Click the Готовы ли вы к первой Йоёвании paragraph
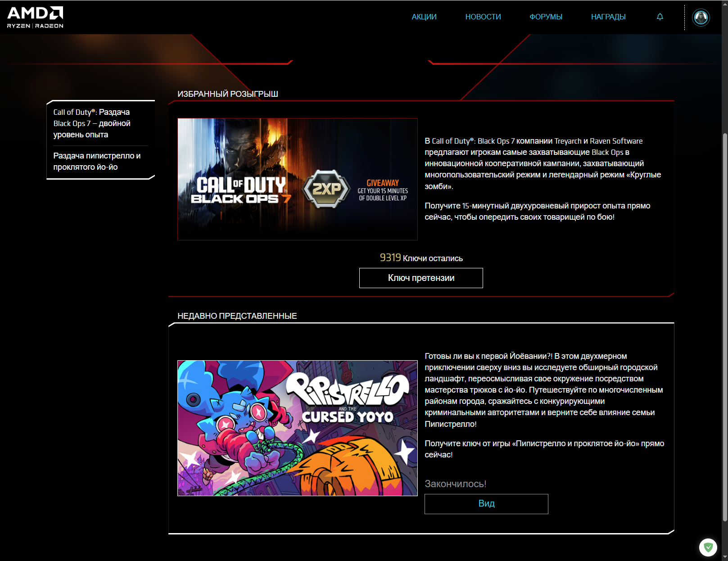The image size is (728, 561). [544, 390]
